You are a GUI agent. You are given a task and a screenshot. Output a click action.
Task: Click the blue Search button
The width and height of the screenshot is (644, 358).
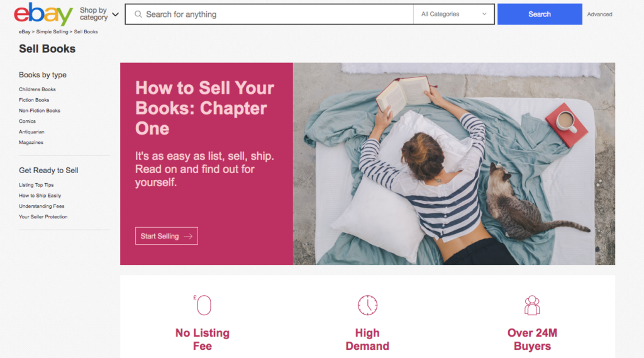click(x=540, y=14)
